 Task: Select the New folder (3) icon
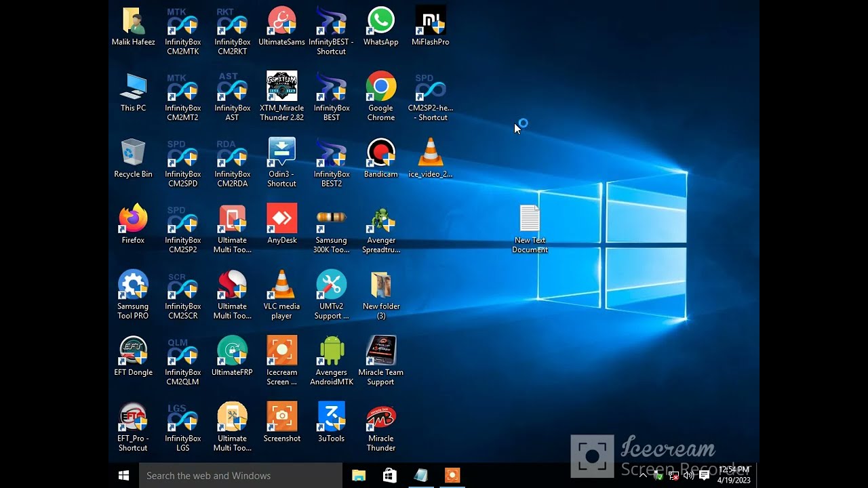[x=380, y=296]
